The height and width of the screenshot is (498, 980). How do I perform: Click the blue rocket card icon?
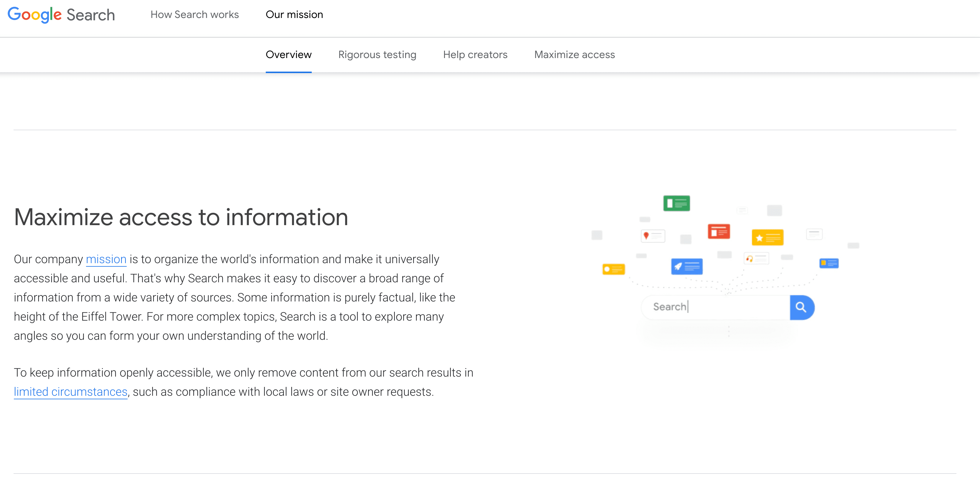pos(687,266)
